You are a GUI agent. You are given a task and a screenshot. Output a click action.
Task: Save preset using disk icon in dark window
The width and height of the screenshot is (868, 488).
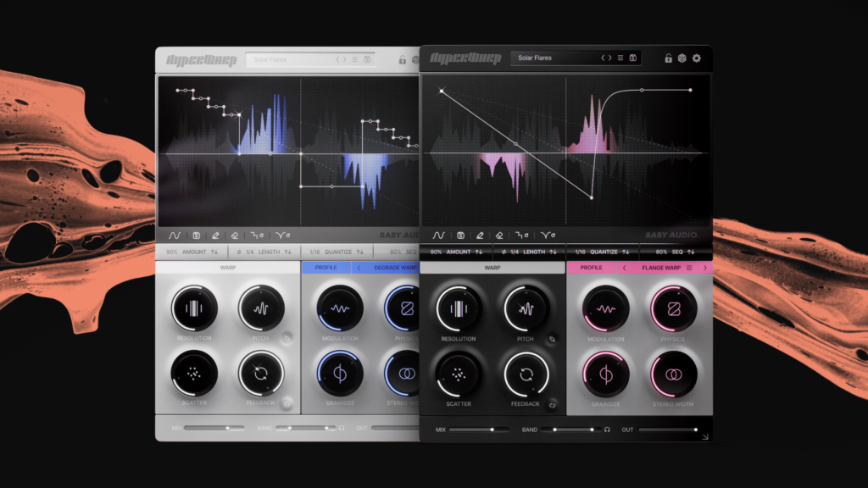[x=632, y=58]
